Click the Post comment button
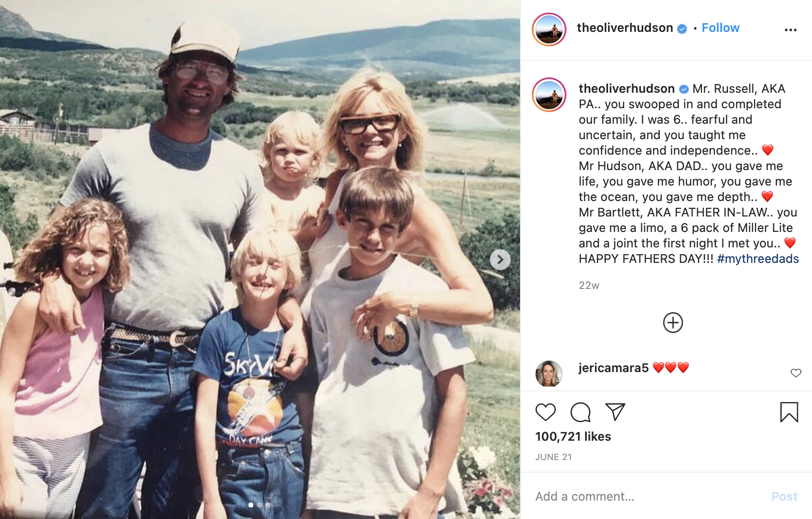The image size is (812, 519). point(784,496)
